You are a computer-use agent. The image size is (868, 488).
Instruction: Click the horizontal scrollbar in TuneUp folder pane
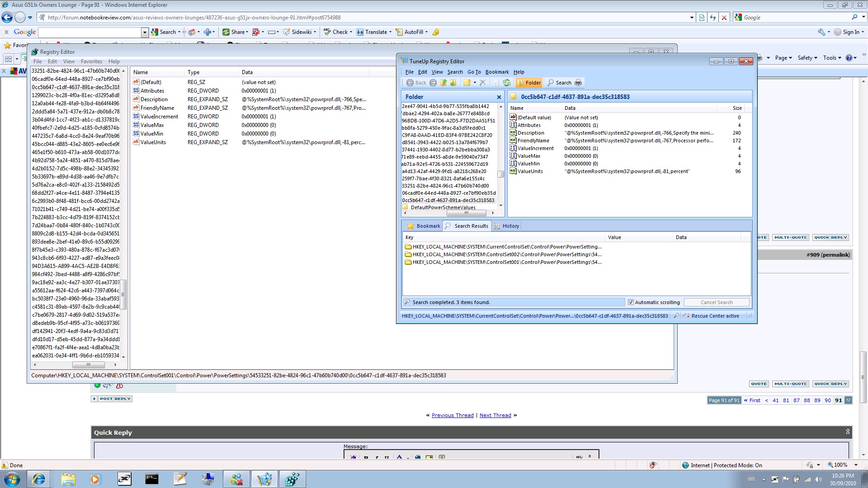(467, 213)
